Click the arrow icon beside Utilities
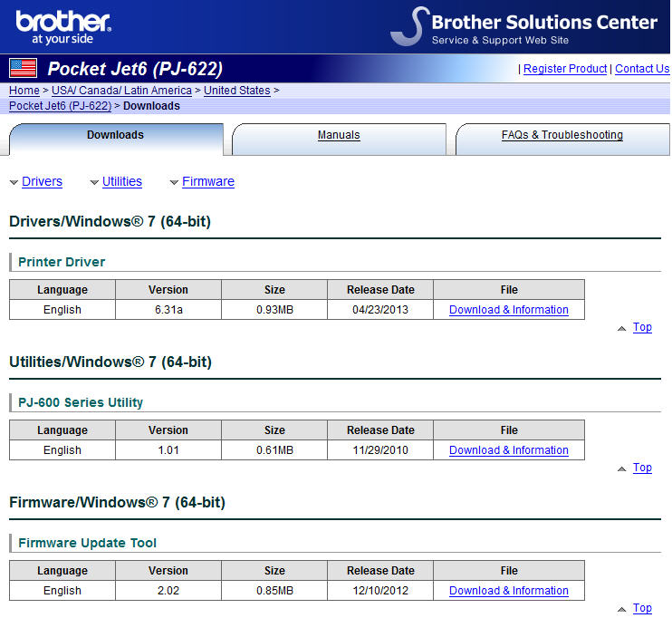The width and height of the screenshot is (672, 618). 94,183
